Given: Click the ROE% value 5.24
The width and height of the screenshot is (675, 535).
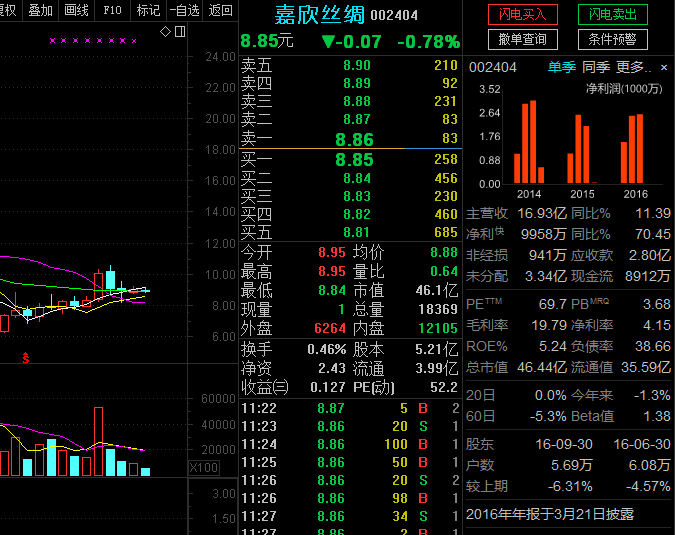Looking at the screenshot, I should 553,346.
